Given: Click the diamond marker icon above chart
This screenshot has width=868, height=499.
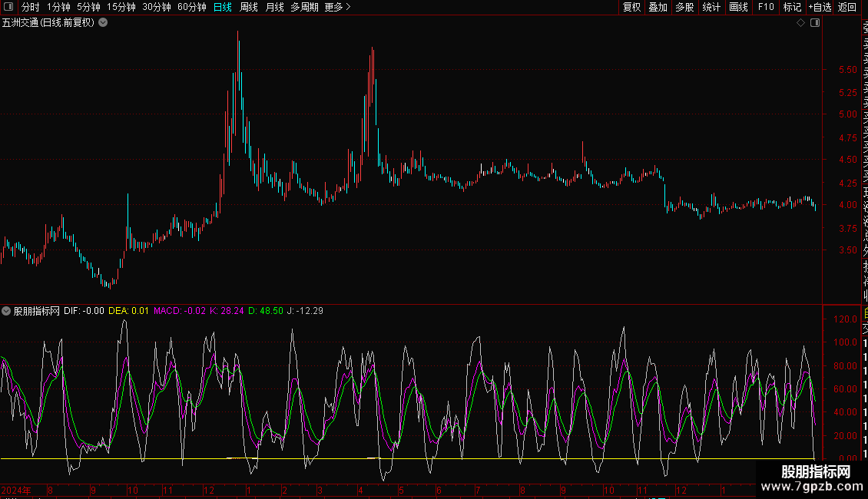Looking at the screenshot, I should click(x=800, y=23).
